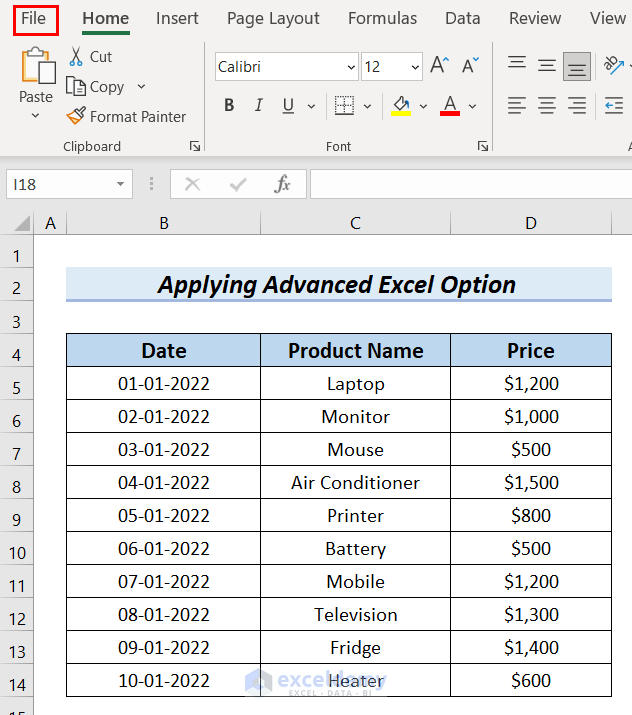Open the File tab
The height and width of the screenshot is (715, 632).
34,19
